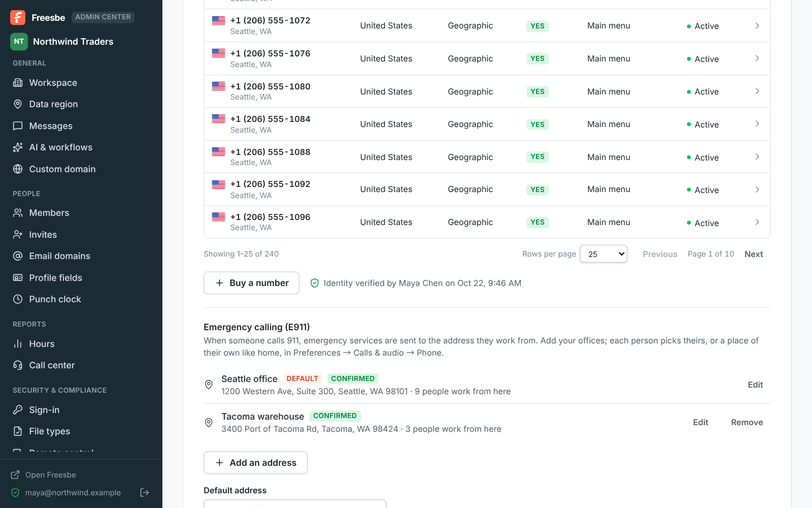Click Seattle office location pin icon

click(209, 385)
